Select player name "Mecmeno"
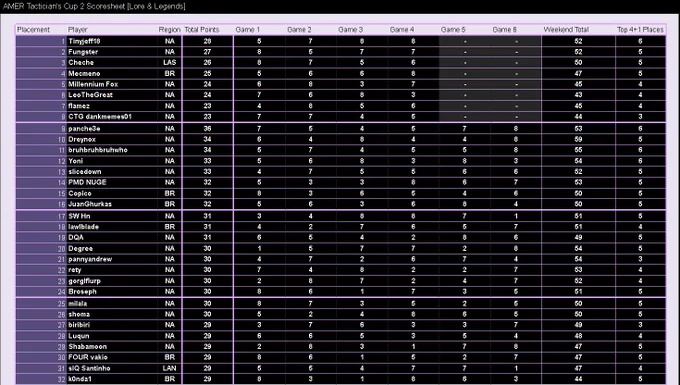This screenshot has height=385, width=680. (84, 74)
